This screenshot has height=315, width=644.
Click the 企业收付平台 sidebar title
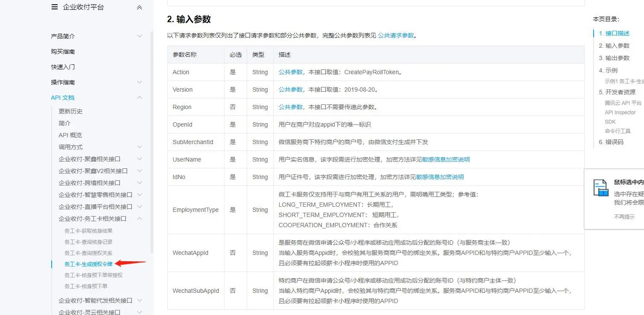pos(83,7)
